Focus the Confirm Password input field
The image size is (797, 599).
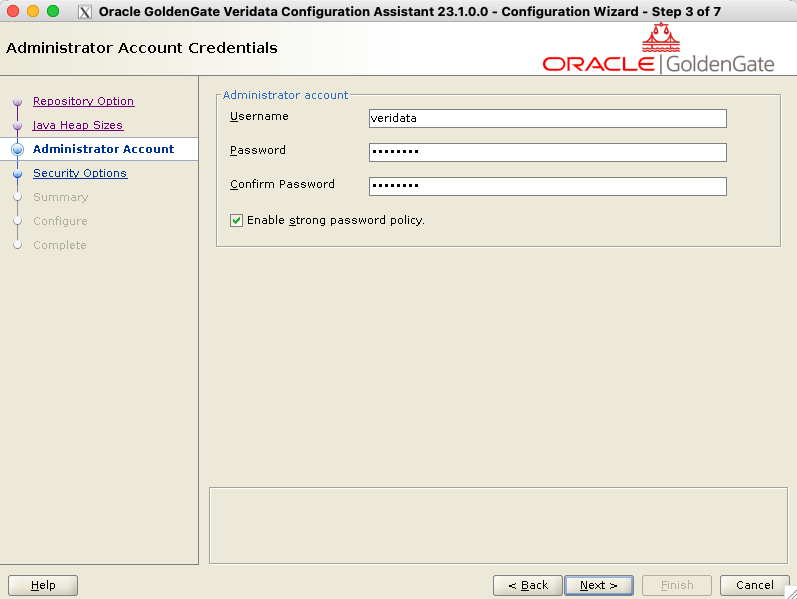pos(547,186)
